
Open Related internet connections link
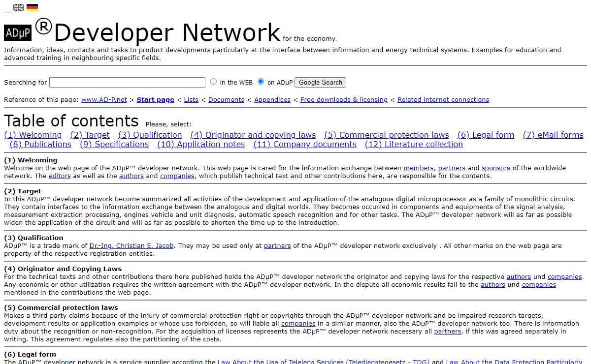(x=443, y=99)
